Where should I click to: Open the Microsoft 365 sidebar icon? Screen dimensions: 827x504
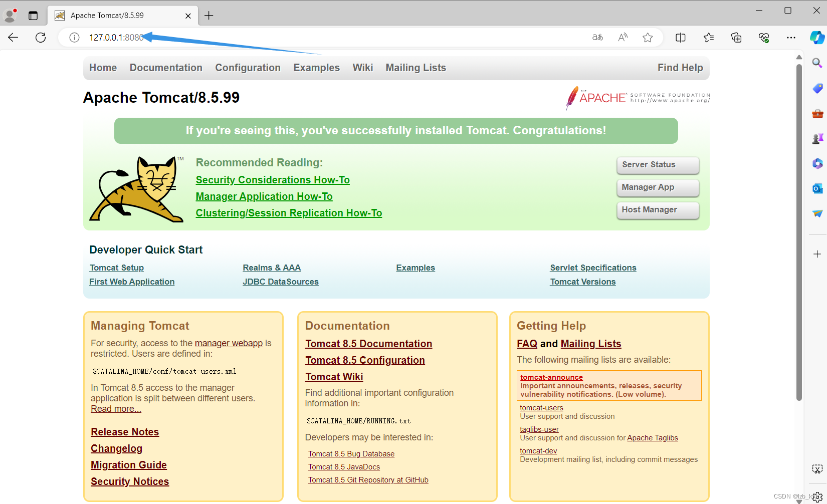[817, 163]
